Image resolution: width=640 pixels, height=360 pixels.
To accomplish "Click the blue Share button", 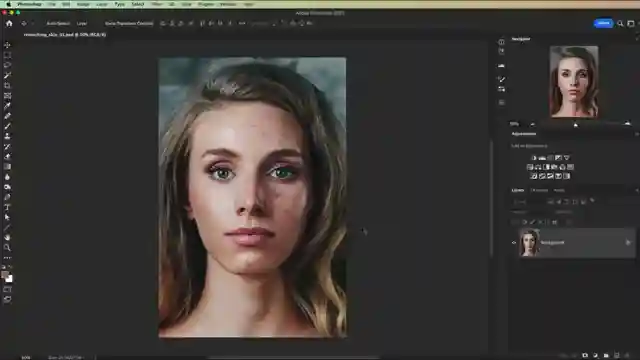I will [603, 23].
